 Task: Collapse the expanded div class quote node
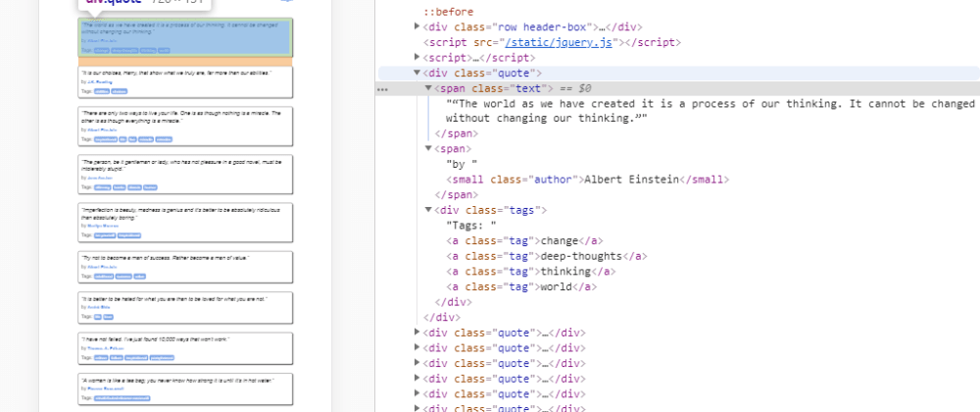tap(418, 74)
